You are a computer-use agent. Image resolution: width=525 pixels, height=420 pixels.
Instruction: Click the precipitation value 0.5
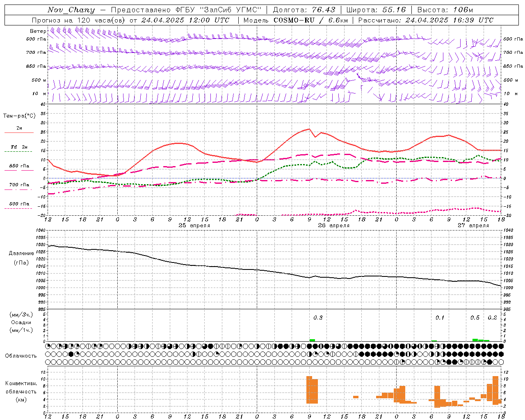pyautogui.click(x=475, y=318)
